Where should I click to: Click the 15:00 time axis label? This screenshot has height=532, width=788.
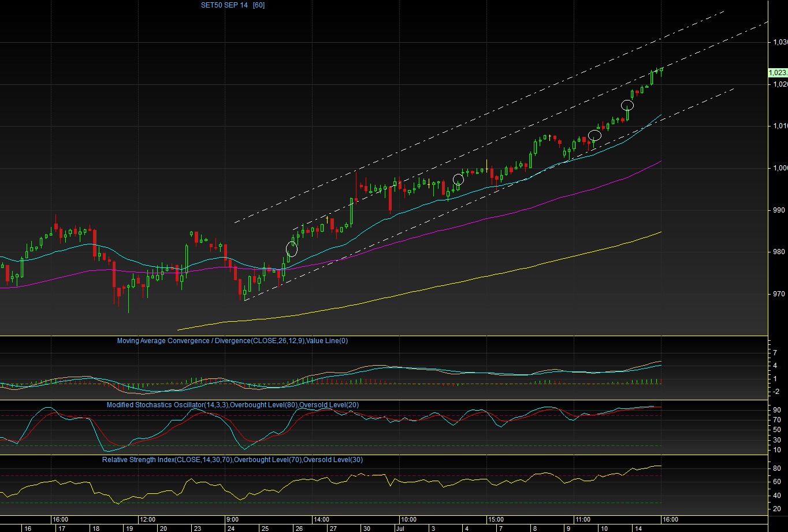(496, 519)
